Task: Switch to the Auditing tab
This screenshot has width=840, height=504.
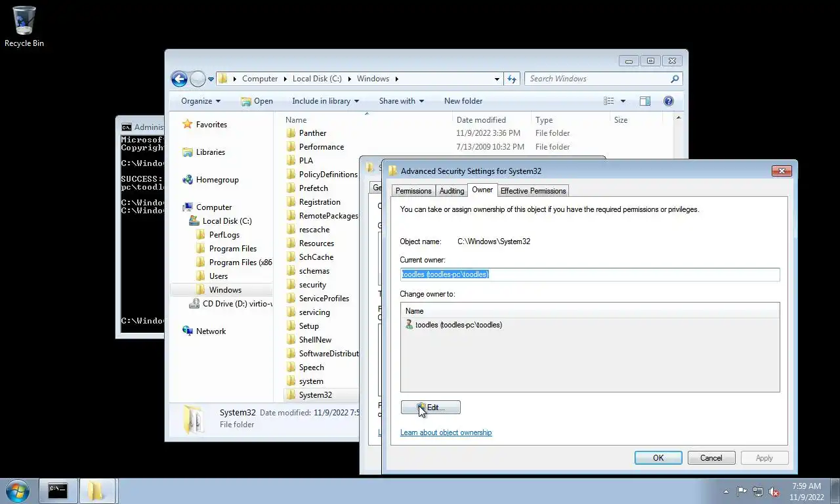Action: click(451, 191)
